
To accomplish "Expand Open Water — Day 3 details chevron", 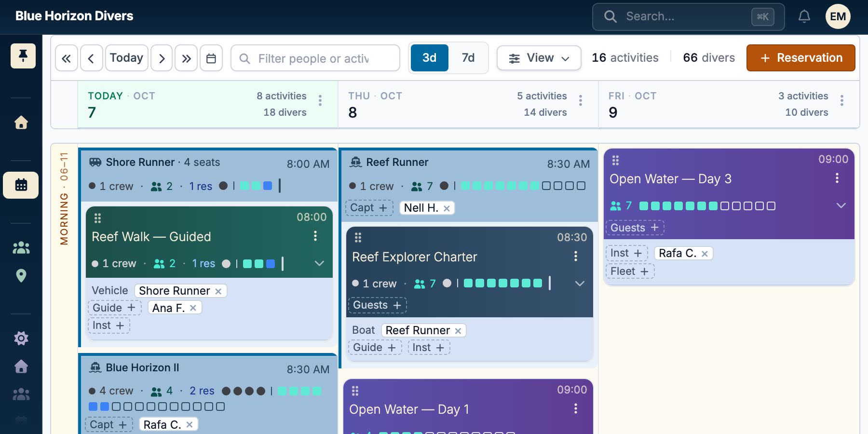I will click(841, 205).
